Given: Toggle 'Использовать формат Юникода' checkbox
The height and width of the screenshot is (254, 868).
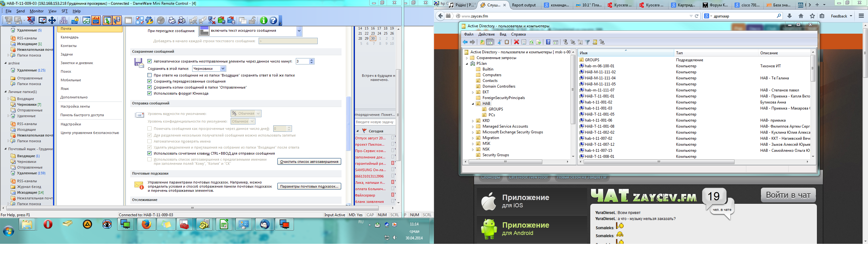Looking at the screenshot, I should click(x=150, y=93).
